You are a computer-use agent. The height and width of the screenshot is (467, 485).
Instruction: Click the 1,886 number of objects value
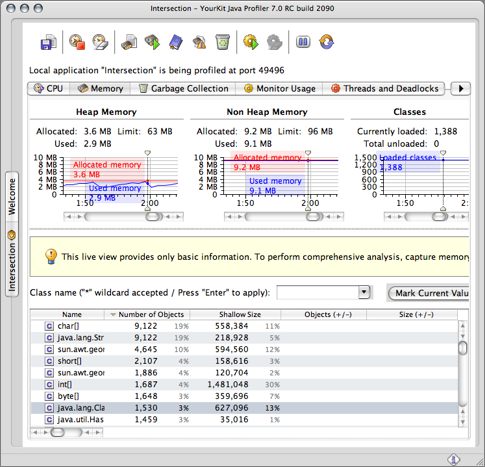point(146,373)
